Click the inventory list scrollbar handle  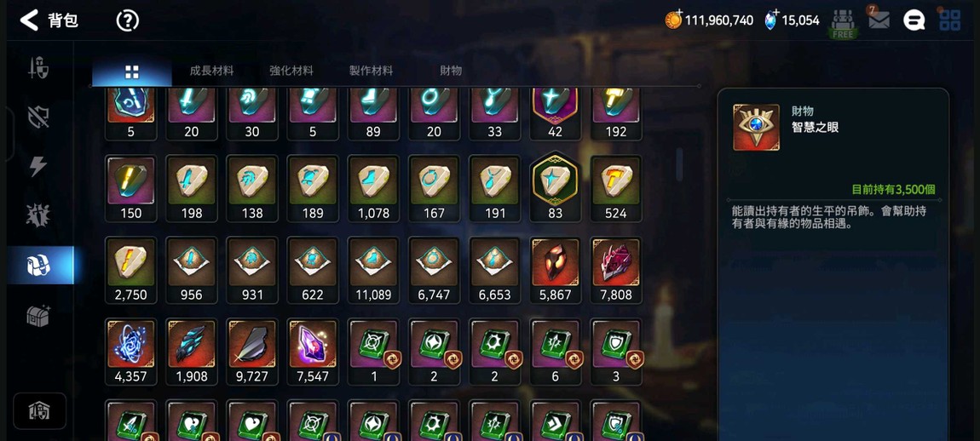(x=679, y=165)
